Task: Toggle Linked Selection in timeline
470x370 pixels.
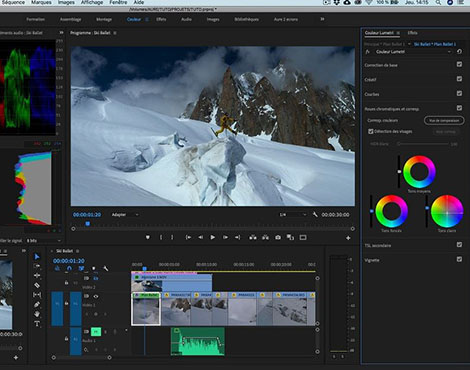Action: pos(81,268)
